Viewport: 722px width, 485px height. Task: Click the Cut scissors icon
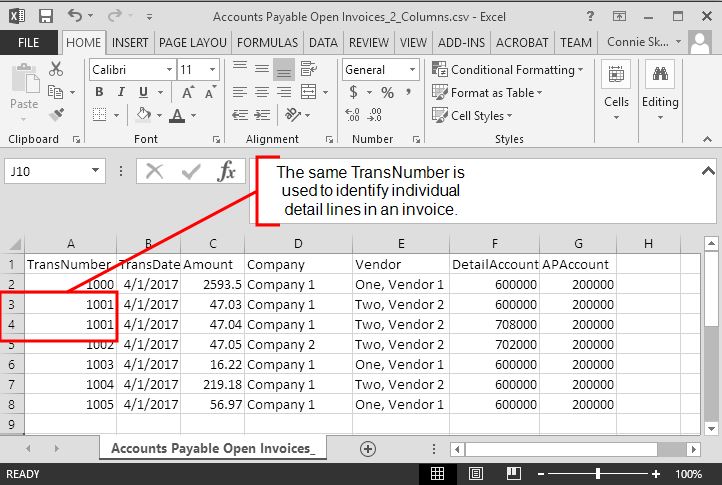point(56,69)
